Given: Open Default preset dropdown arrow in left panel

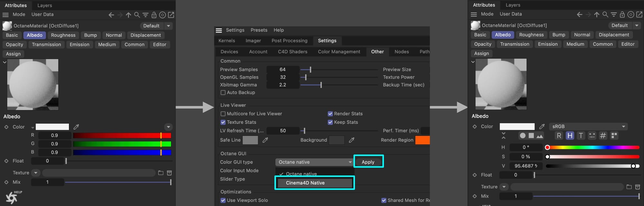Looking at the screenshot, I should [168, 26].
